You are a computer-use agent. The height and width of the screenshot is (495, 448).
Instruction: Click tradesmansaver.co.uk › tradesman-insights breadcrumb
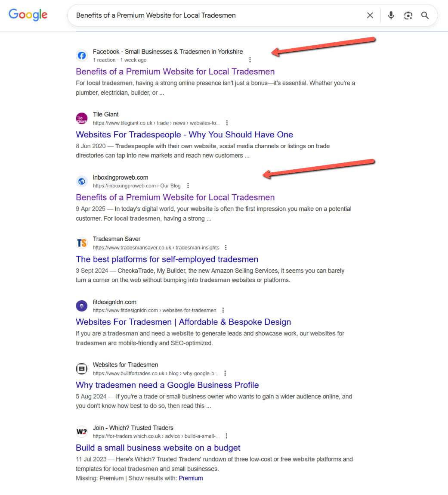click(156, 247)
